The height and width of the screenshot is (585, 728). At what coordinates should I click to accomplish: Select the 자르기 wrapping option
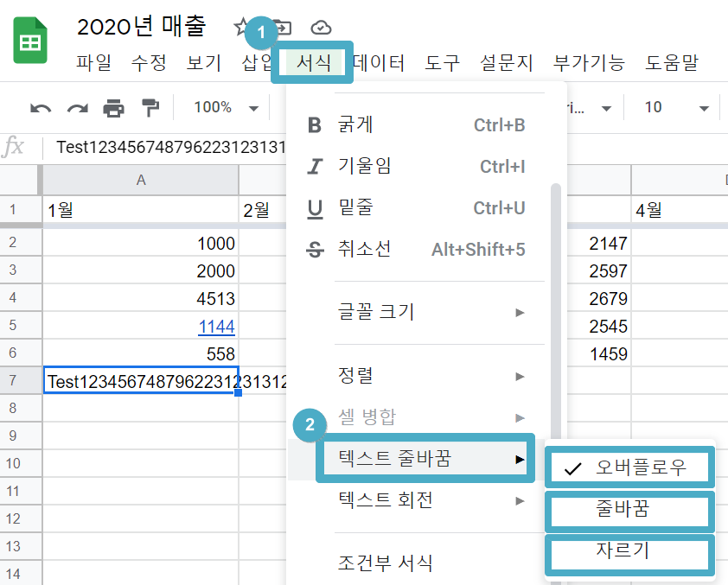(630, 551)
